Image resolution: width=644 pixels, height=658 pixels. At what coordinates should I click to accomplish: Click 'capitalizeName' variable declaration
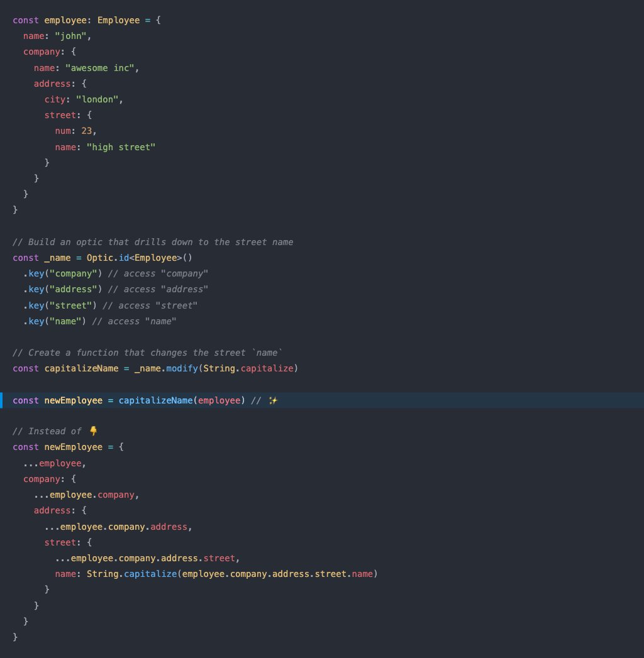click(x=82, y=368)
